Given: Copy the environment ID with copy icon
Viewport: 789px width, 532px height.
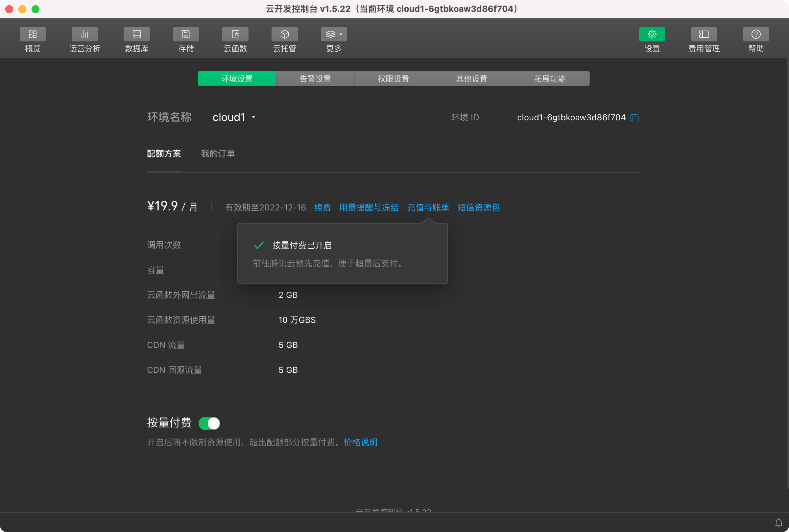Looking at the screenshot, I should point(634,118).
